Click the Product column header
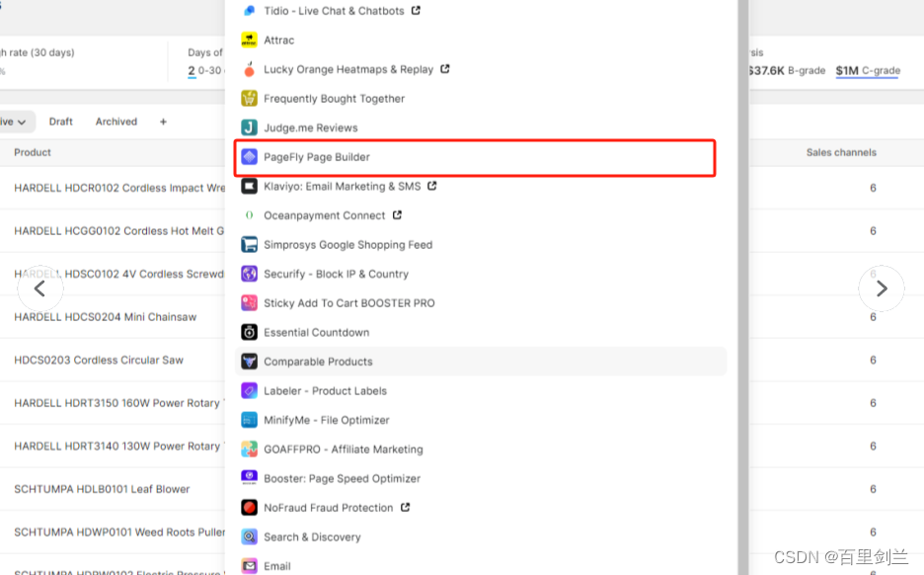Viewport: 924px width, 575px height. coord(33,153)
